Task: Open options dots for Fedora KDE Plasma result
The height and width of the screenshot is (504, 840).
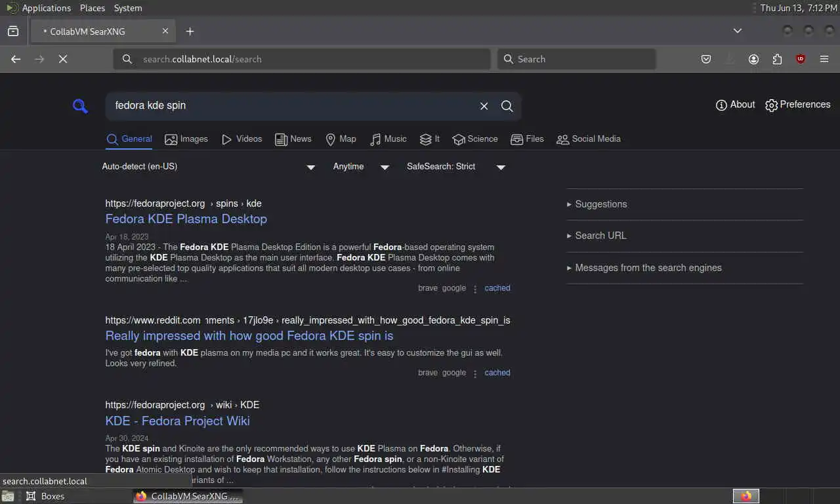Action: tap(475, 289)
